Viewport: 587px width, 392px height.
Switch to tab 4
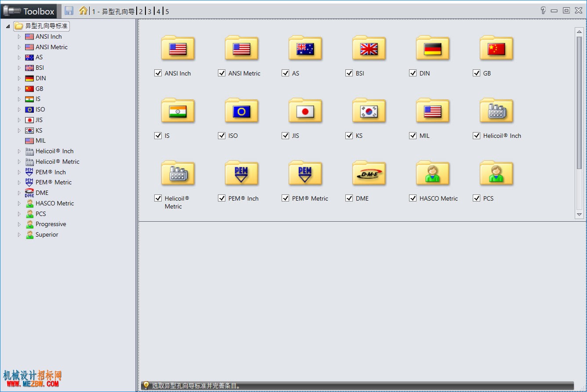[x=158, y=11]
